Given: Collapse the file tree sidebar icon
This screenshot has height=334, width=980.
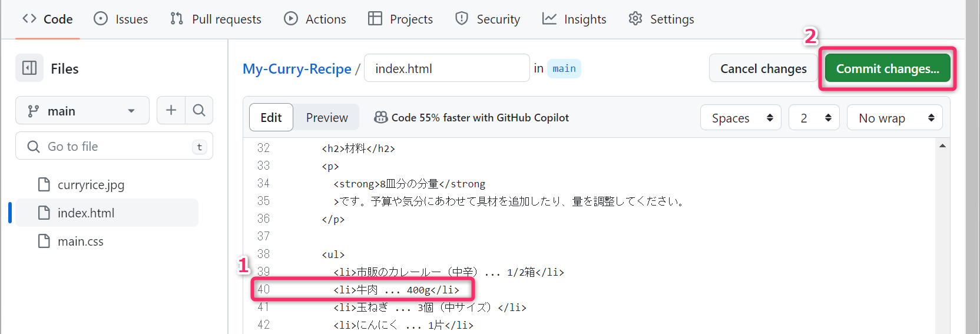Looking at the screenshot, I should [29, 68].
